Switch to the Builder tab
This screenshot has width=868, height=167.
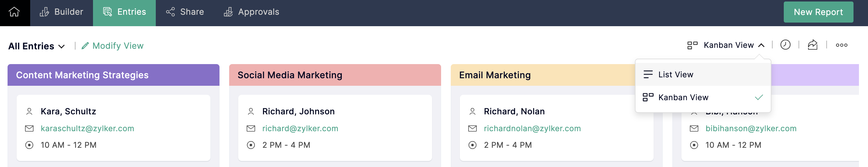click(x=61, y=12)
